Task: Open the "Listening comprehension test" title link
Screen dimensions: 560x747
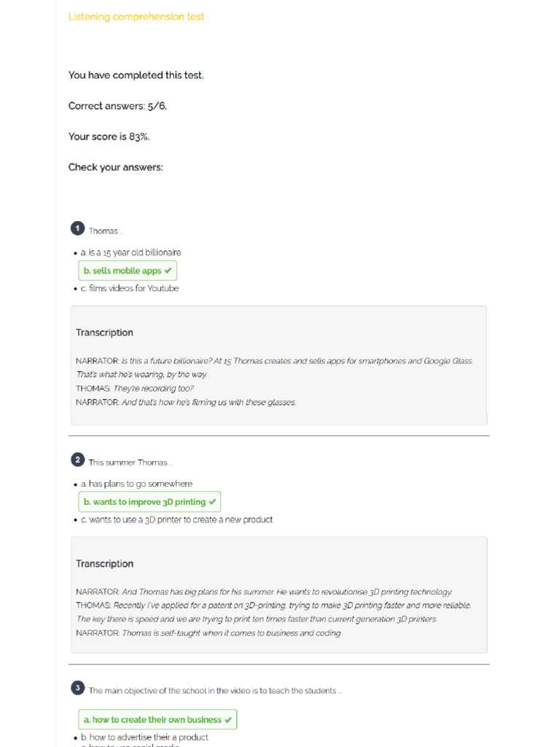Action: [x=136, y=17]
